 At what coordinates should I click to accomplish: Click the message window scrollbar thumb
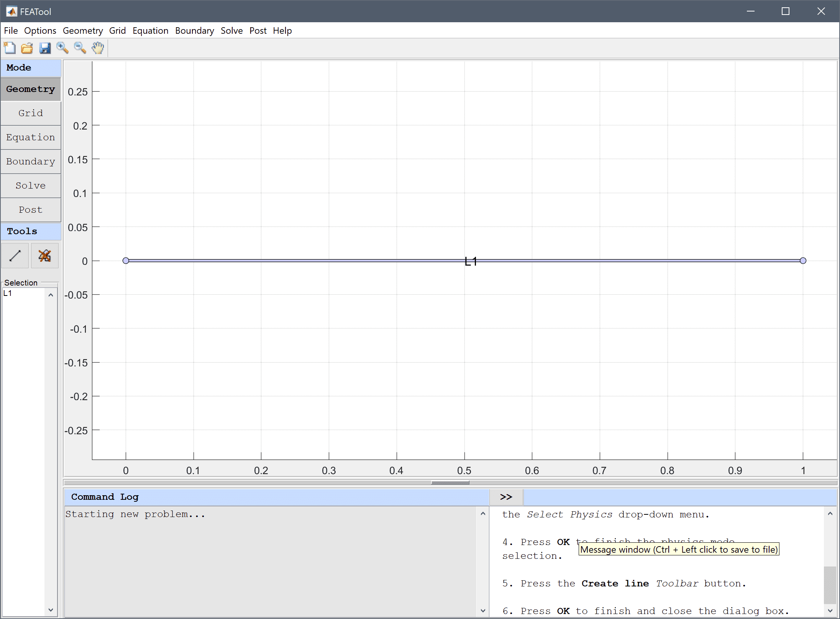pyautogui.click(x=830, y=585)
